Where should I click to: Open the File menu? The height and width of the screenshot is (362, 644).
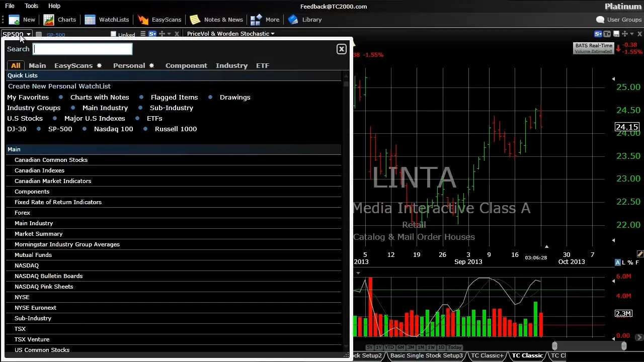coord(10,6)
